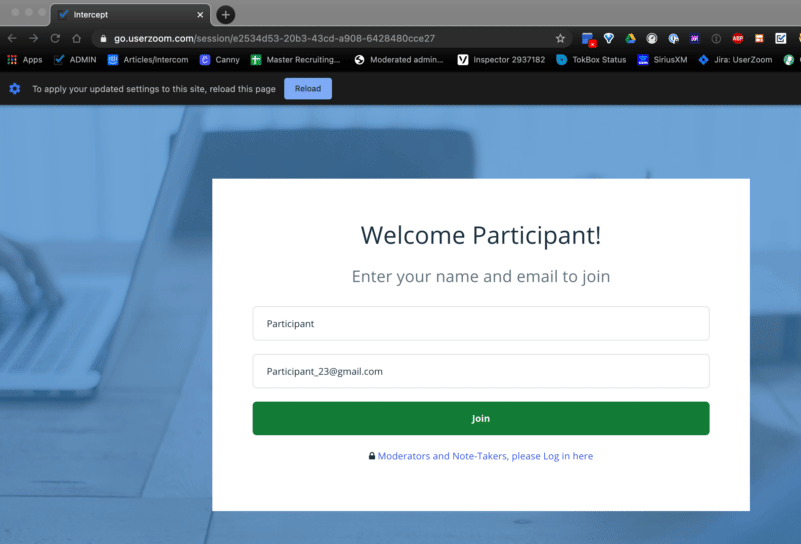The width and height of the screenshot is (801, 544).
Task: Open the Canny bookmark
Action: [x=220, y=60]
